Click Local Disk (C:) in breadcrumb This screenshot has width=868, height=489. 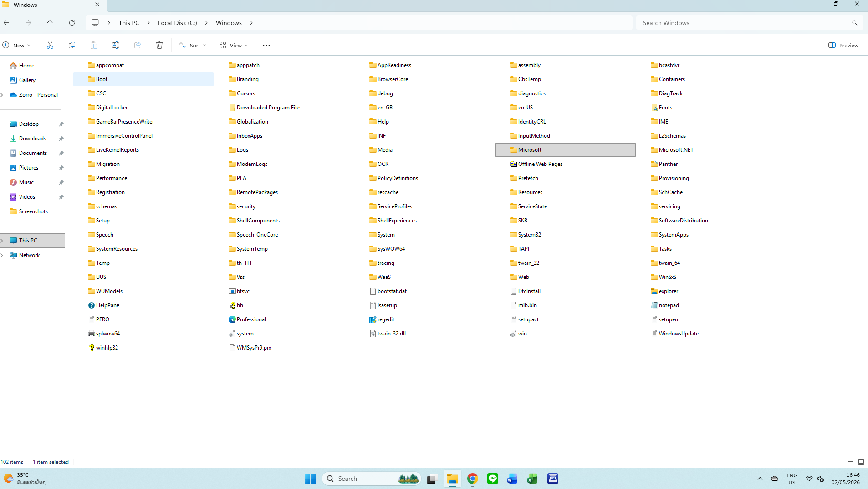click(x=178, y=23)
